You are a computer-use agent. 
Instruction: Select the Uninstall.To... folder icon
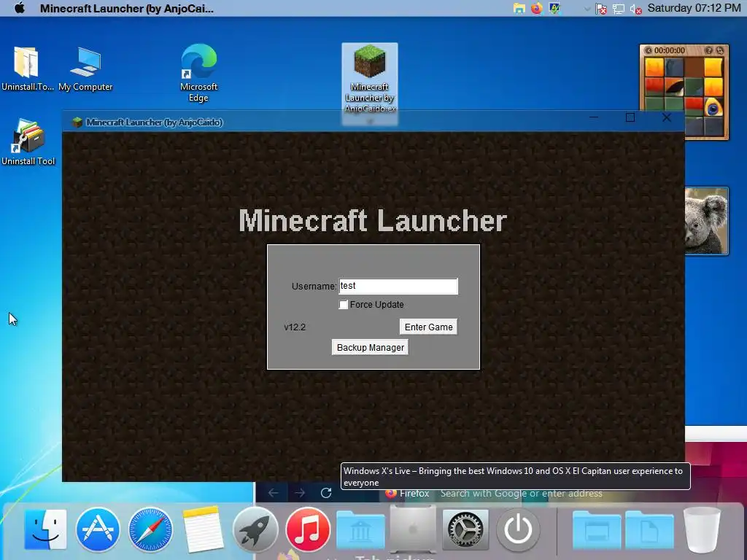pyautogui.click(x=27, y=69)
